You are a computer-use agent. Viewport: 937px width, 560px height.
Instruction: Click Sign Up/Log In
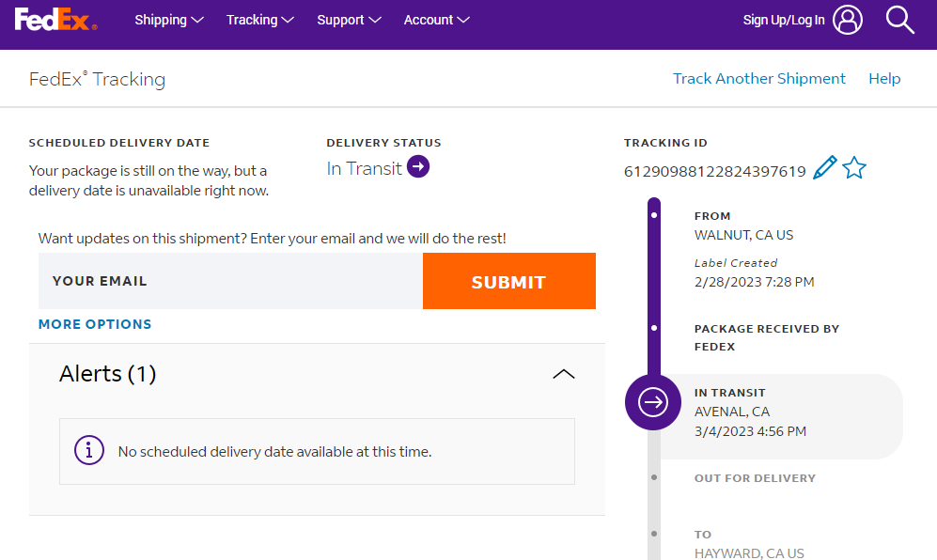[783, 20]
